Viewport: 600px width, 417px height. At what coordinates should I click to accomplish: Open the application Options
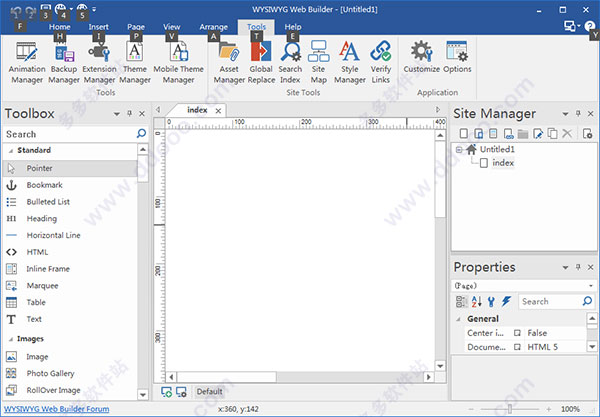coord(457,57)
